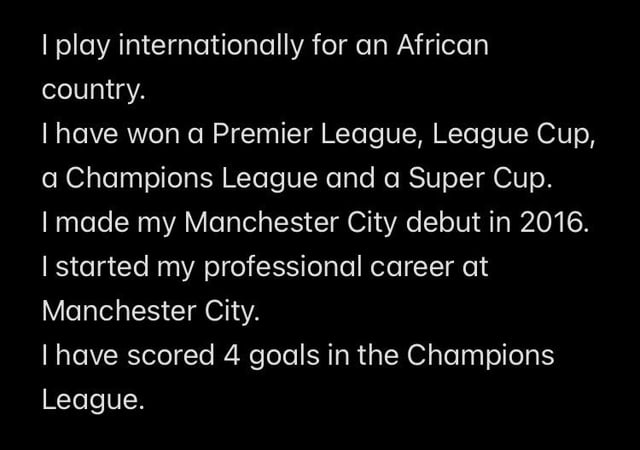Click 'Champions' in the last sentence
The image size is (640, 450).
(480, 355)
